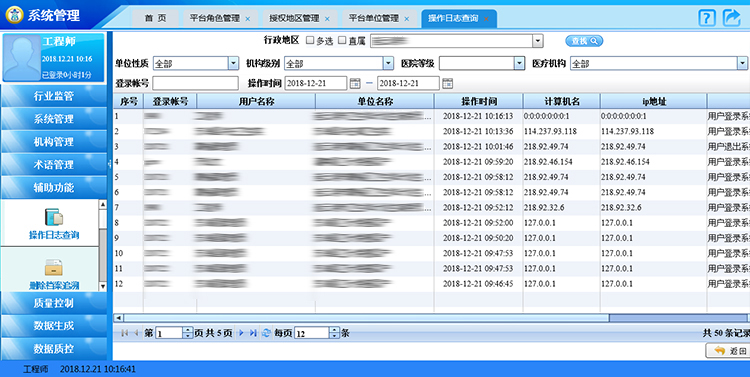This screenshot has width=750, height=377.
Task: Click the 登录帐号 input field
Action: click(x=195, y=83)
